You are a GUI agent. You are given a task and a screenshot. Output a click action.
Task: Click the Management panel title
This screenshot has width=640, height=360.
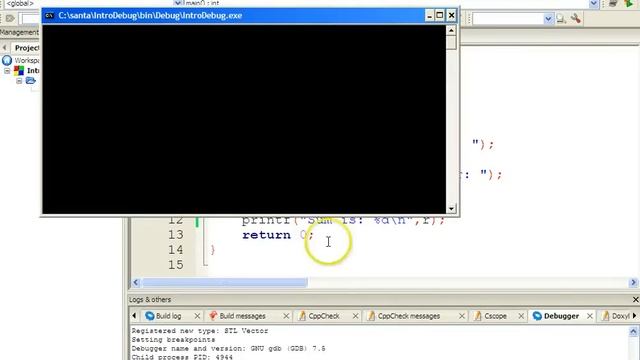point(19,32)
